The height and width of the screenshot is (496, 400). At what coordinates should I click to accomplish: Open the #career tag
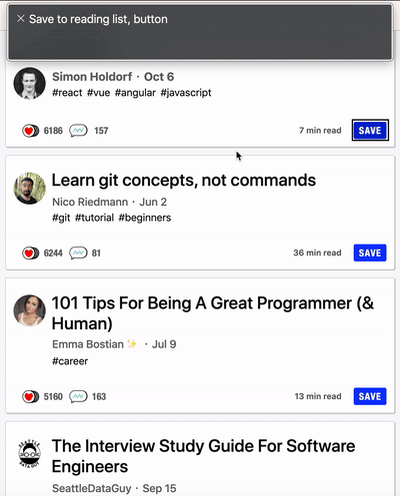pyautogui.click(x=70, y=361)
